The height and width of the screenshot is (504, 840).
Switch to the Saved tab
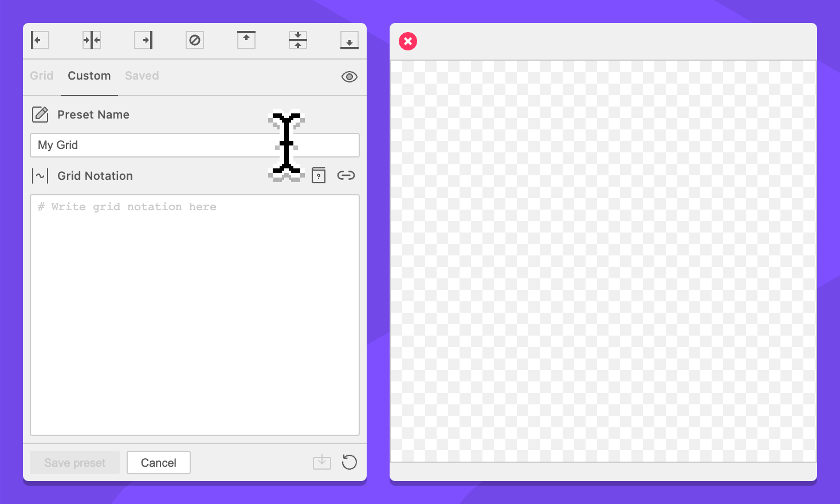[142, 76]
